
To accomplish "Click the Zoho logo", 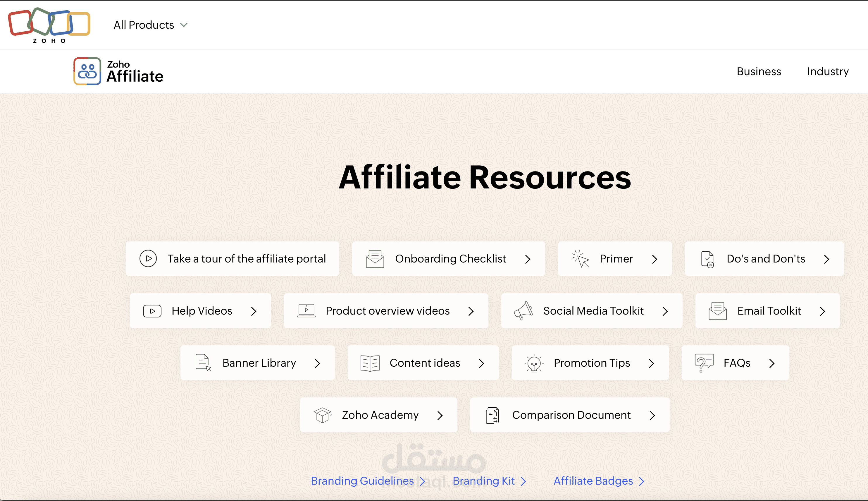I will point(49,25).
